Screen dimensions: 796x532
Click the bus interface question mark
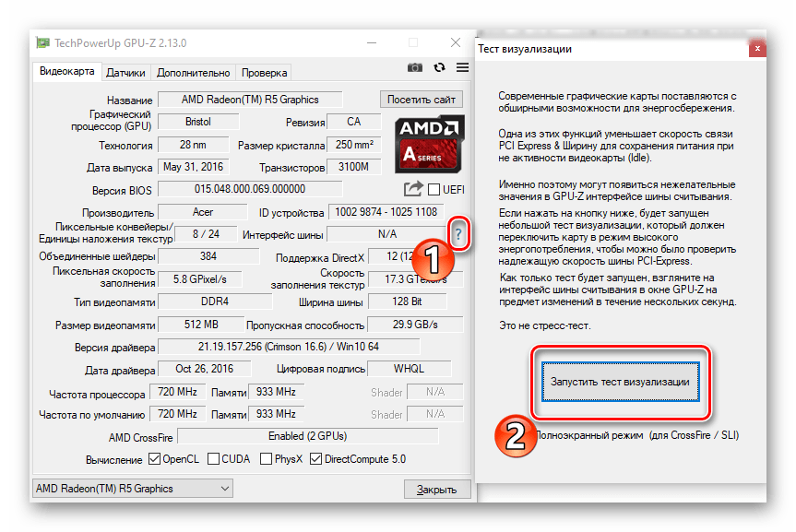point(458,236)
